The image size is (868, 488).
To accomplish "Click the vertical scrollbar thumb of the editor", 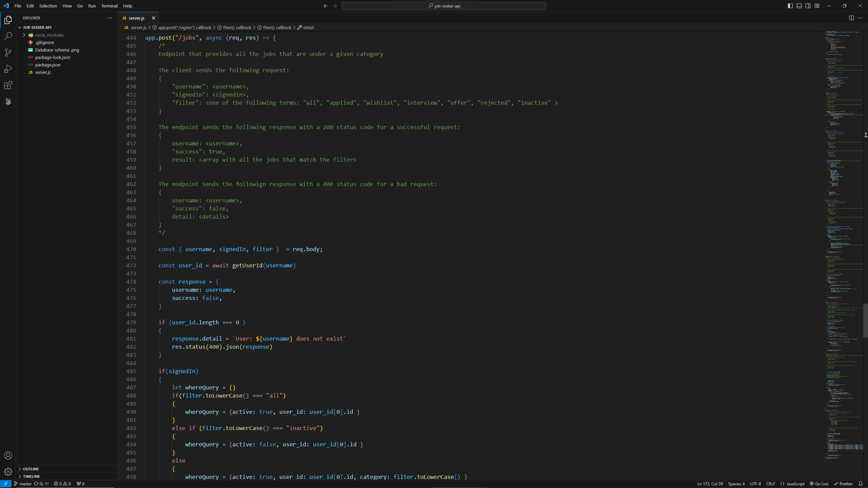I will (x=865, y=320).
